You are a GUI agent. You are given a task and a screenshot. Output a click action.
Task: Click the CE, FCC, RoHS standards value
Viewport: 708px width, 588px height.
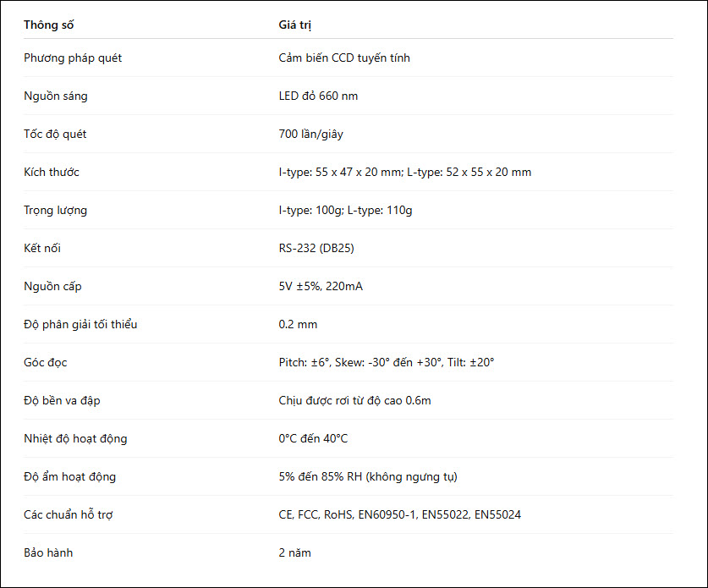399,515
